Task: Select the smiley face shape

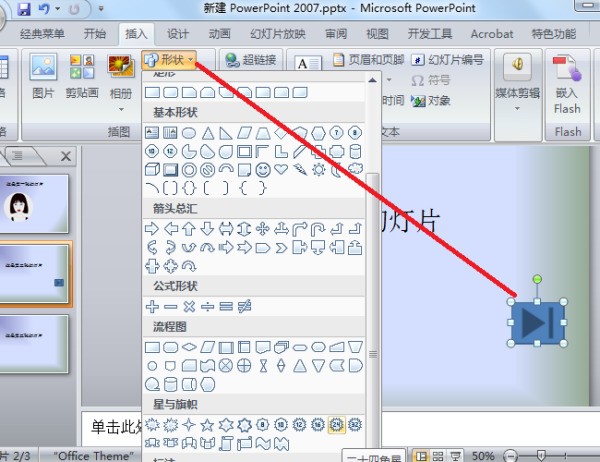Action: coord(262,170)
